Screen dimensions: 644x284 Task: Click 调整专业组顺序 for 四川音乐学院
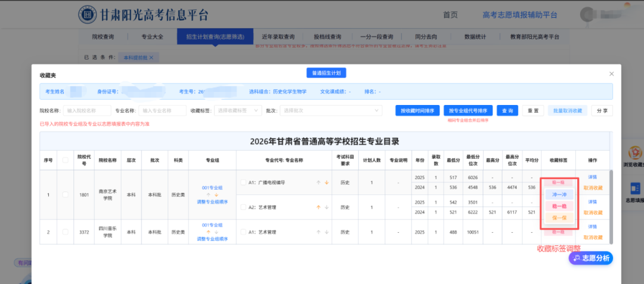[212, 239]
